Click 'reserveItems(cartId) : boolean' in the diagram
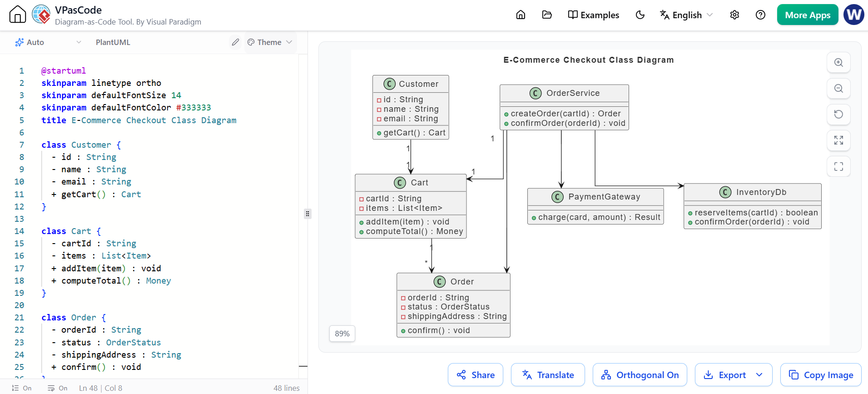The height and width of the screenshot is (394, 868). point(756,213)
